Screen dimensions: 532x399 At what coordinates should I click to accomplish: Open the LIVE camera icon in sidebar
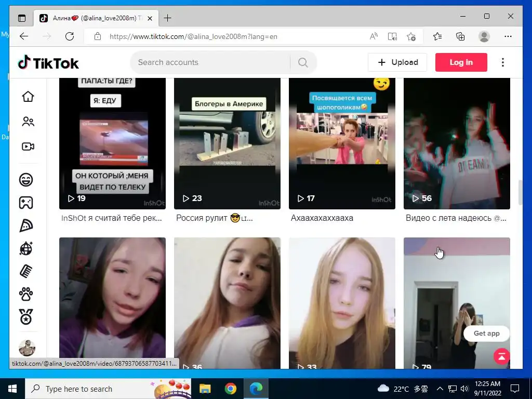[x=28, y=147]
